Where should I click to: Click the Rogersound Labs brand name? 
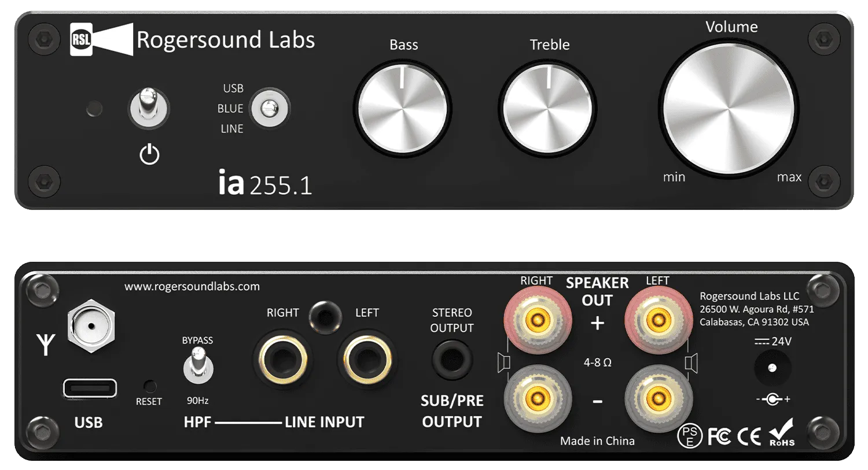226,40
